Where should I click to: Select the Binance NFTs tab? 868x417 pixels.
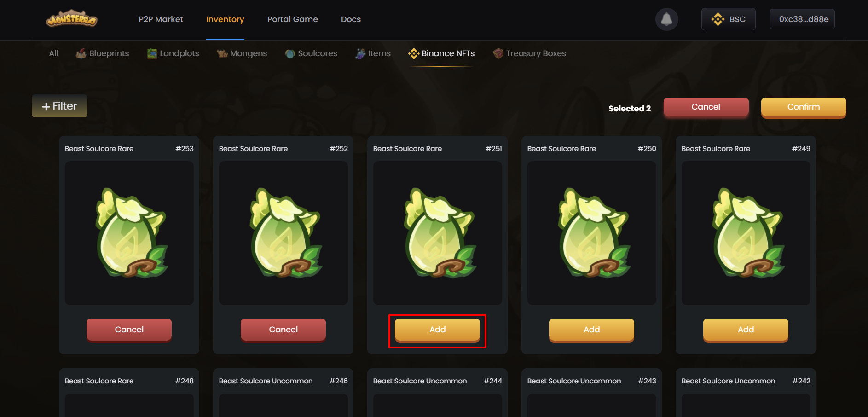point(441,53)
